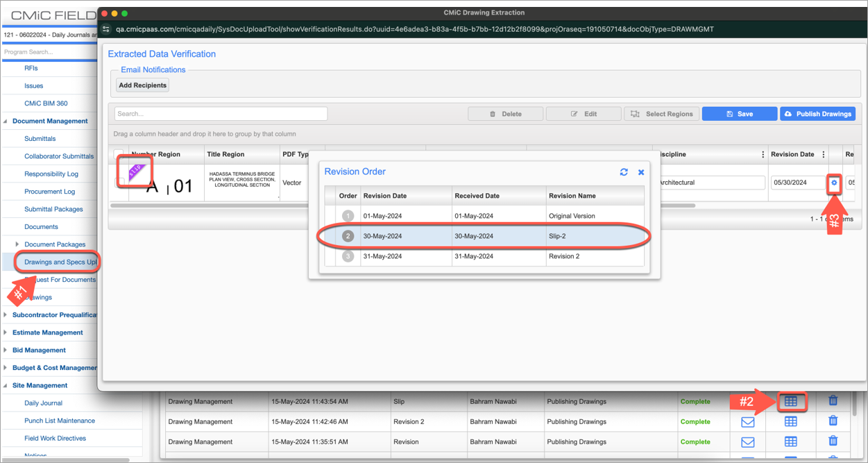Click the Revision Date field showing 05/30/2024
This screenshot has height=463, width=868.
pos(797,183)
